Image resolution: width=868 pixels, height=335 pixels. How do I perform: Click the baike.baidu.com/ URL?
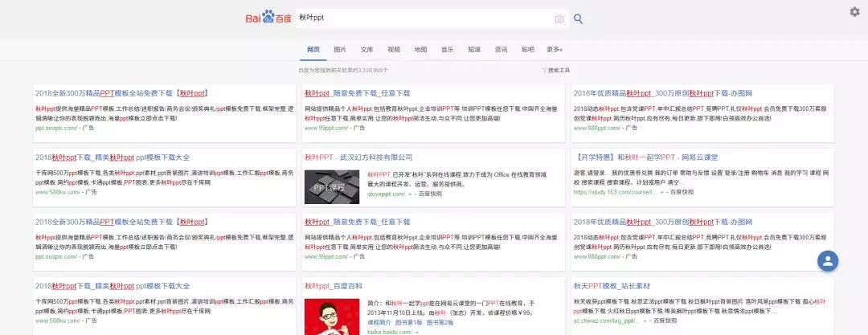390,332
